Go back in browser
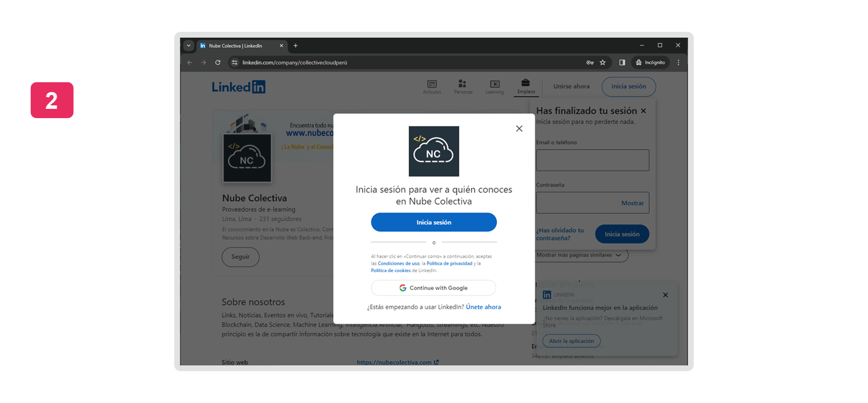 tap(189, 63)
